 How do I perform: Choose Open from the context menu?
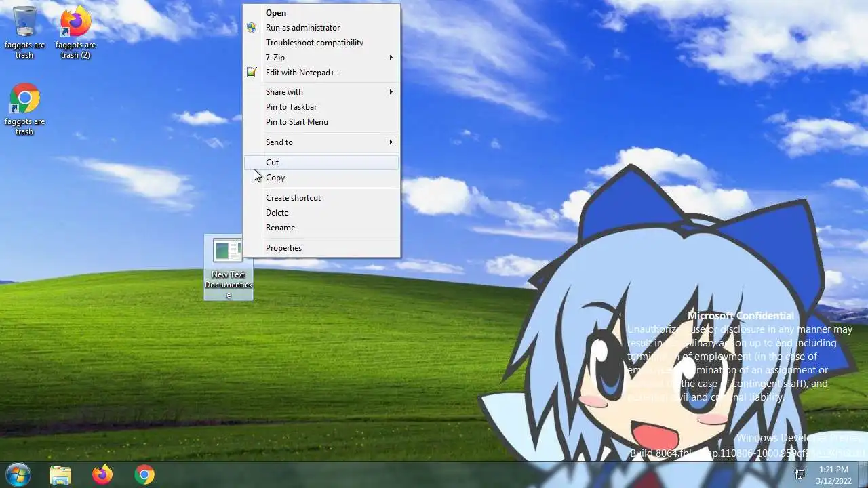tap(321, 13)
